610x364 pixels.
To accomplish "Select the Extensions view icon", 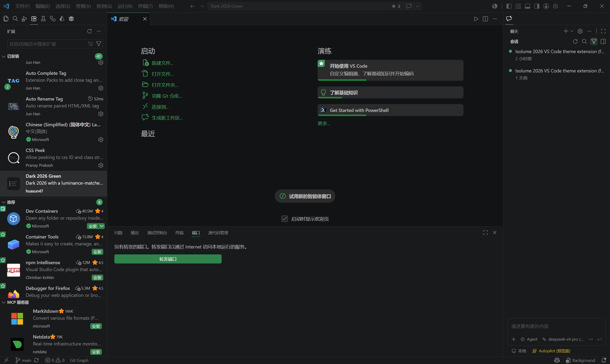I will point(34,19).
